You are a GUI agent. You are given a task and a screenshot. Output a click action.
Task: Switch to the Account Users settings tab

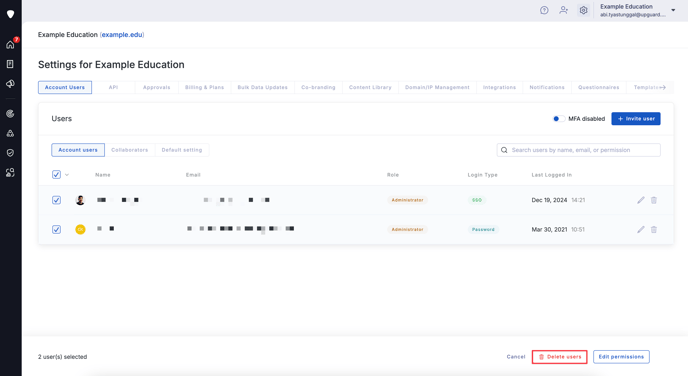(65, 87)
